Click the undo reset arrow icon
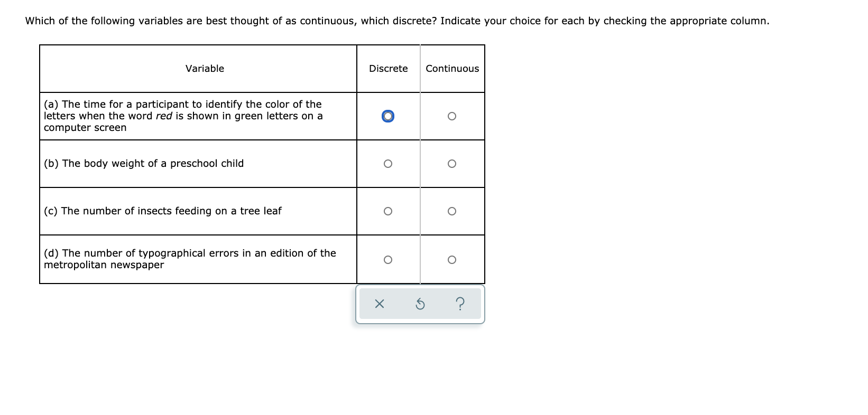 click(x=420, y=304)
